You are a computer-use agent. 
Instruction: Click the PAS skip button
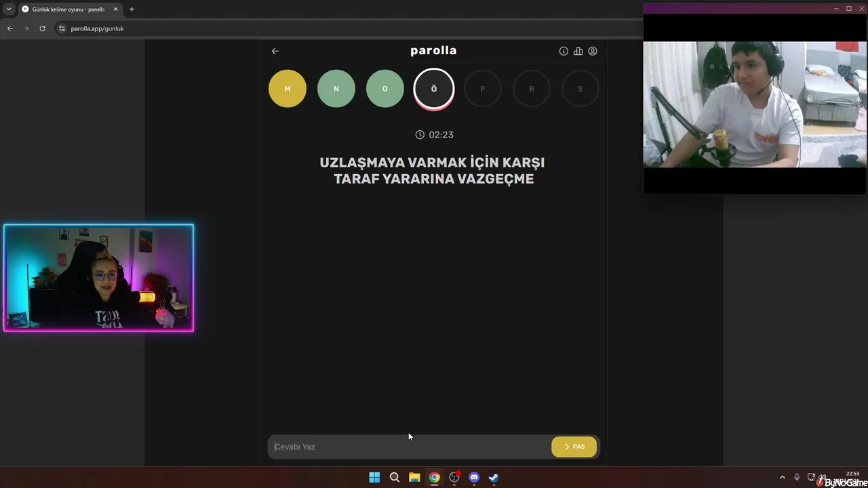(574, 447)
